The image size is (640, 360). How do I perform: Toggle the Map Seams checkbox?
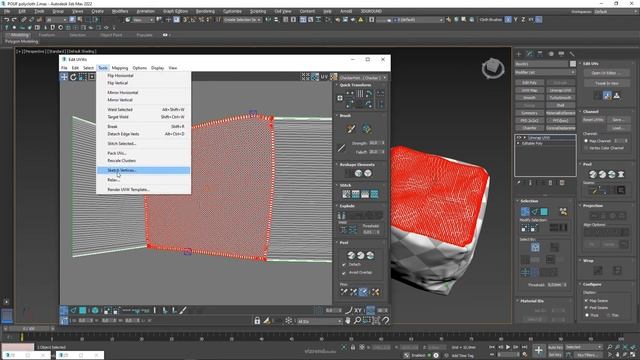point(587,300)
